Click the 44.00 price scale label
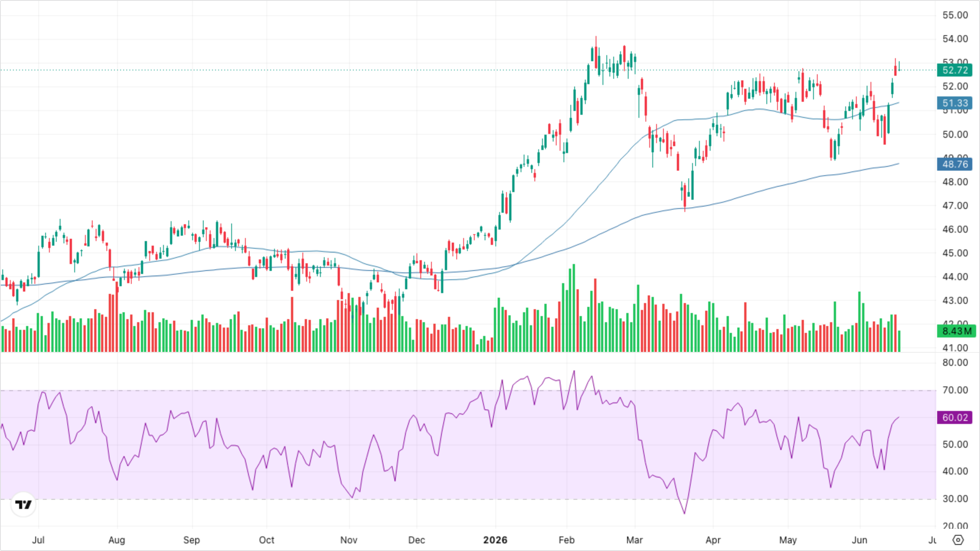 tap(955, 277)
